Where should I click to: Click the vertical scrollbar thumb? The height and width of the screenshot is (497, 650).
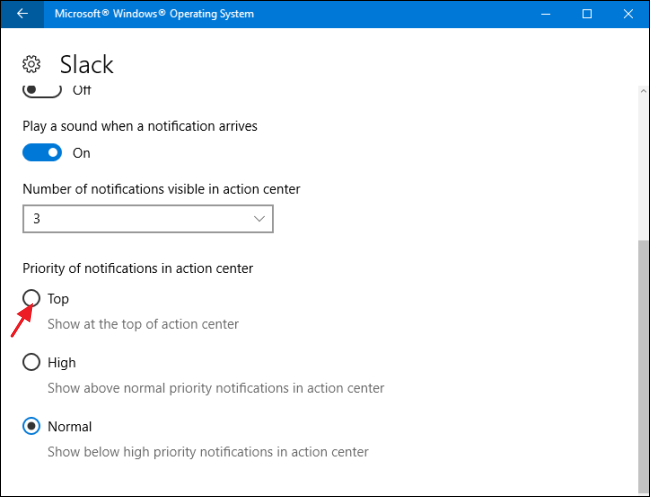643,360
